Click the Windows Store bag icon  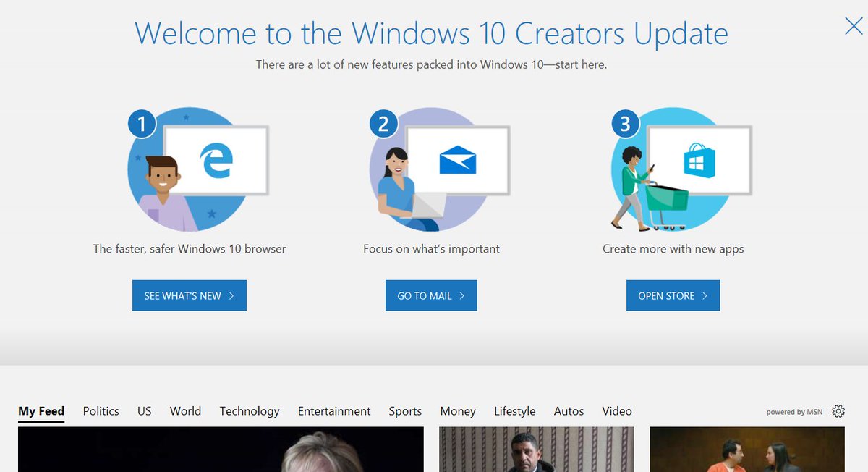click(699, 160)
